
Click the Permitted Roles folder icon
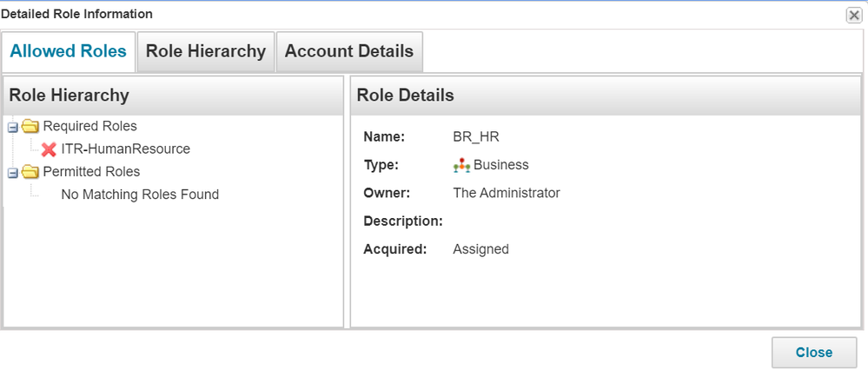pos(30,173)
